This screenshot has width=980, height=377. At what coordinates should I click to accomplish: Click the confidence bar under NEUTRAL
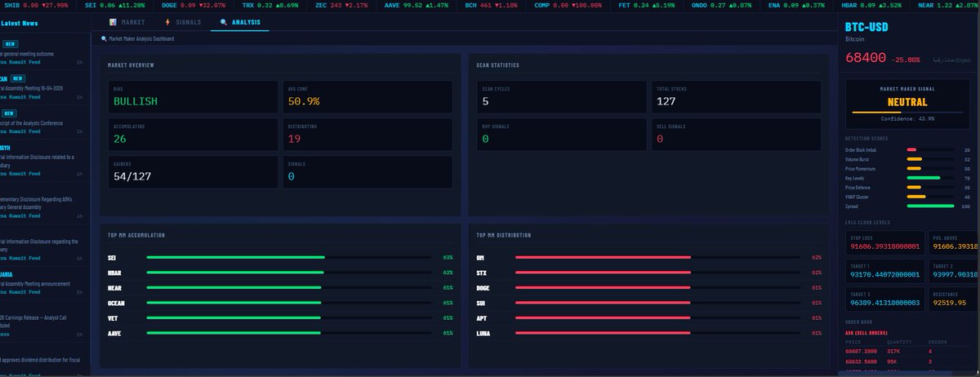coord(907,112)
